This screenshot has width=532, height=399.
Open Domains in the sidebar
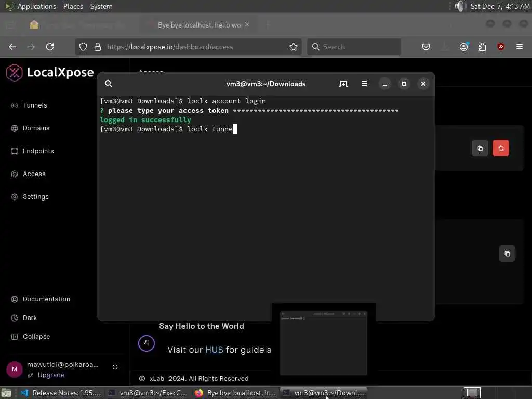pyautogui.click(x=30, y=128)
